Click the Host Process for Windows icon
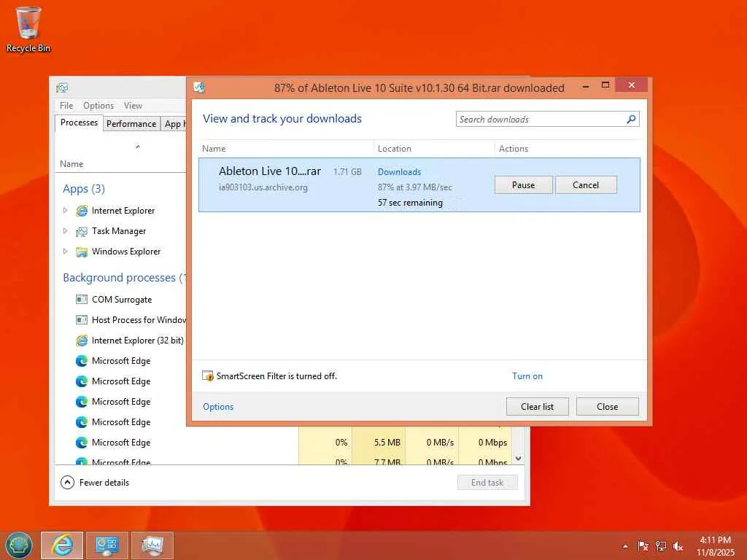747x560 pixels. [x=82, y=320]
